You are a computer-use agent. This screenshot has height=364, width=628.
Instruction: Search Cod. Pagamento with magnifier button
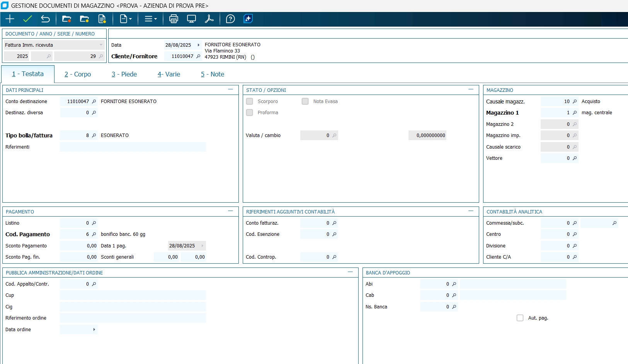click(x=94, y=234)
